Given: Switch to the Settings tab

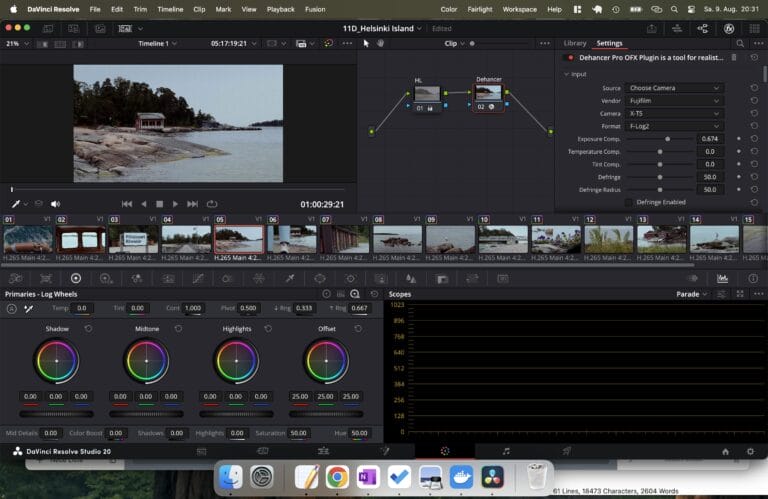Looking at the screenshot, I should pyautogui.click(x=609, y=43).
